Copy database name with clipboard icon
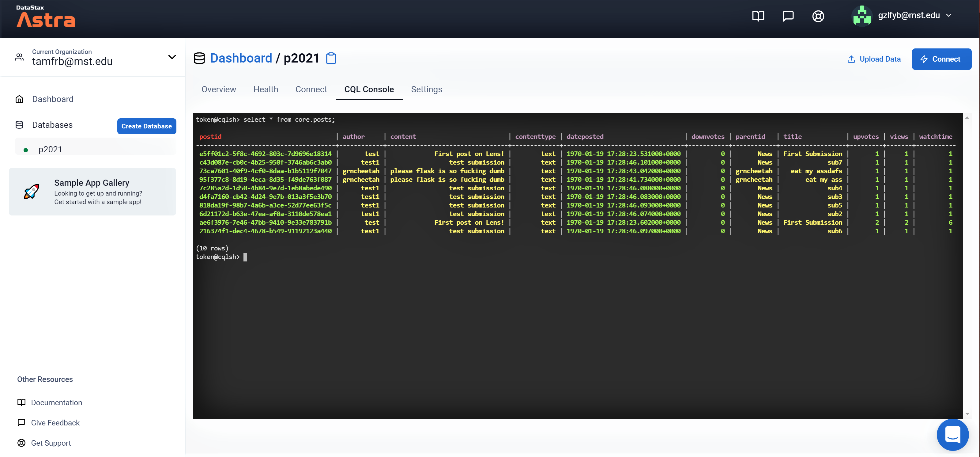 click(x=331, y=58)
